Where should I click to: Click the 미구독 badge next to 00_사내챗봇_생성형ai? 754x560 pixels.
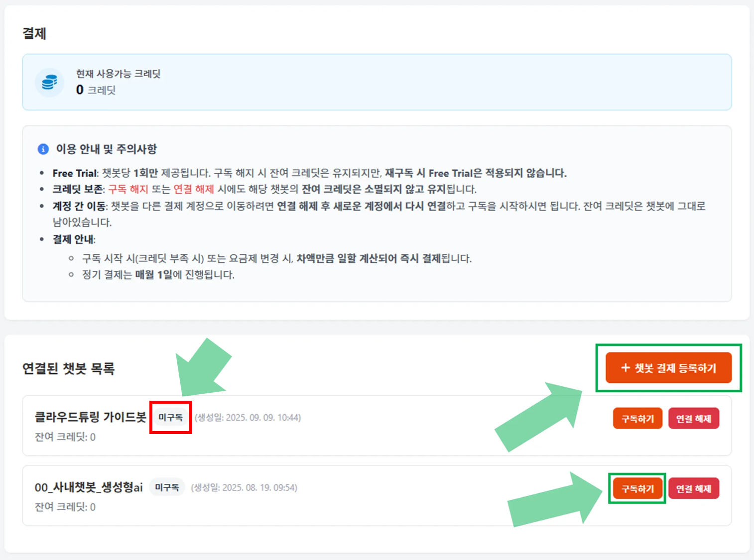point(167,487)
